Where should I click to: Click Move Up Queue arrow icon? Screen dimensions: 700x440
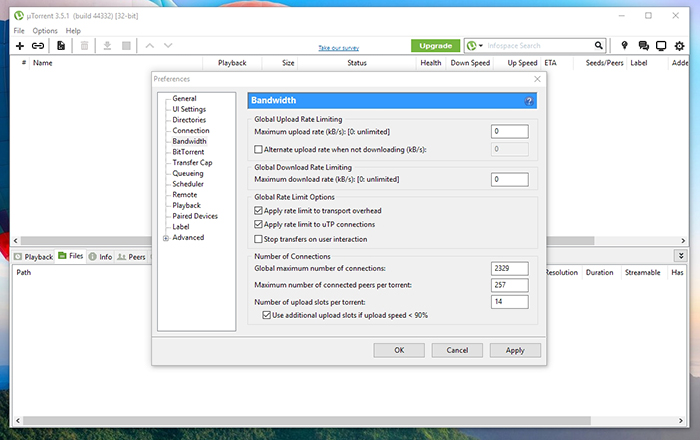pyautogui.click(x=150, y=46)
